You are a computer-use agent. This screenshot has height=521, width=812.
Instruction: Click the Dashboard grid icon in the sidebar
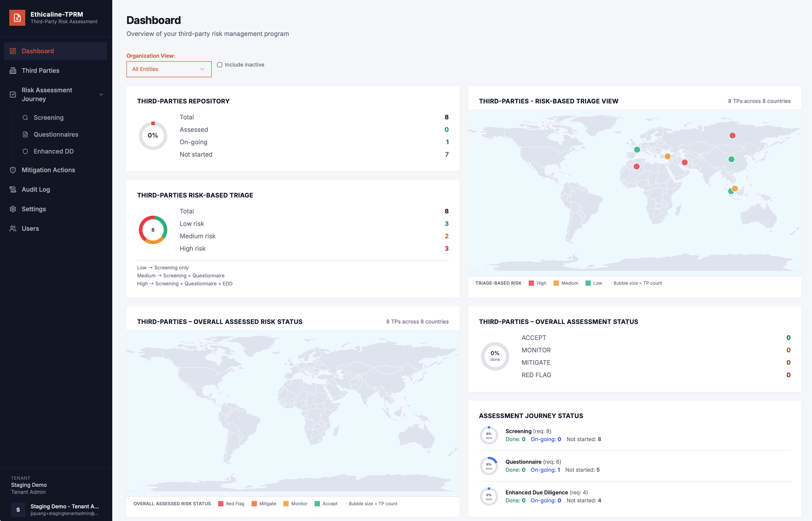pos(13,51)
